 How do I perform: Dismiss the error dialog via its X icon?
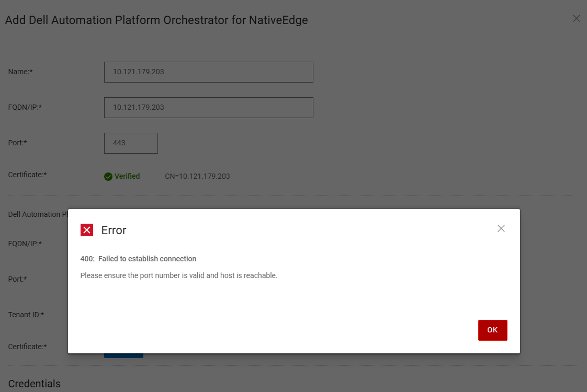point(501,228)
